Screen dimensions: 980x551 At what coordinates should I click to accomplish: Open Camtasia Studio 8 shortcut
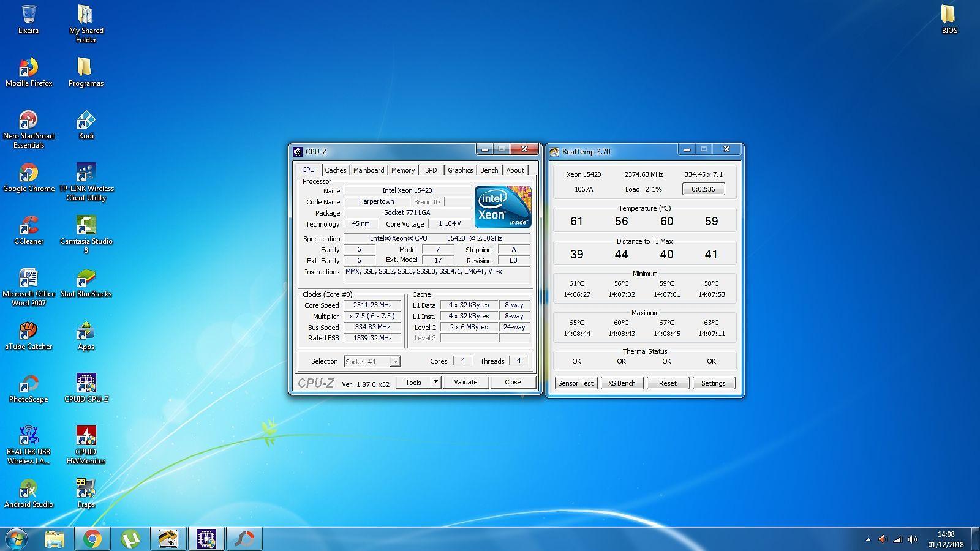pos(86,234)
